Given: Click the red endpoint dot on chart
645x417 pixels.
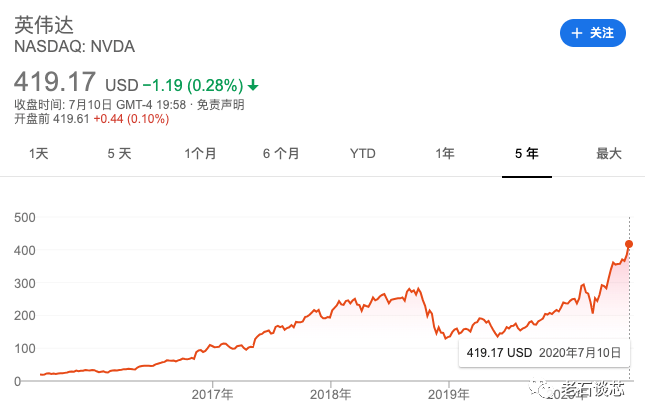Looking at the screenshot, I should (x=629, y=243).
